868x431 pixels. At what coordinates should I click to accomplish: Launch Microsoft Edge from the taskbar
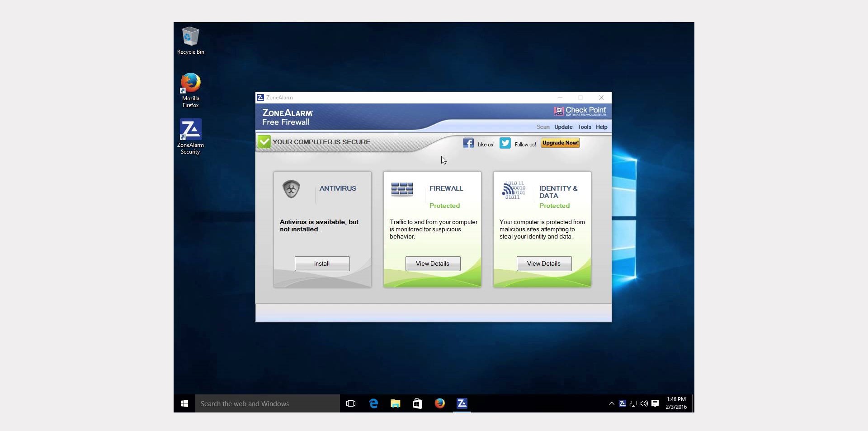pyautogui.click(x=373, y=403)
